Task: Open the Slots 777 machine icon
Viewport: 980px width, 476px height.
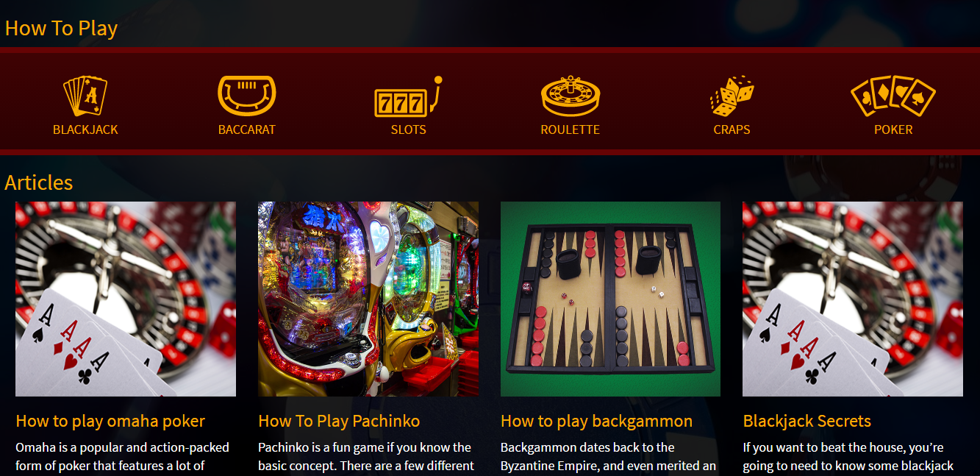Action: pyautogui.click(x=408, y=96)
